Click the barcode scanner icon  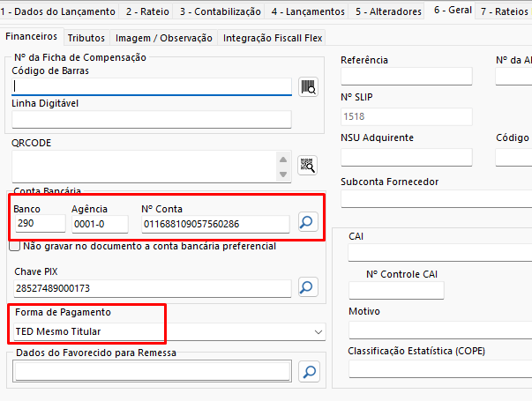[308, 86]
